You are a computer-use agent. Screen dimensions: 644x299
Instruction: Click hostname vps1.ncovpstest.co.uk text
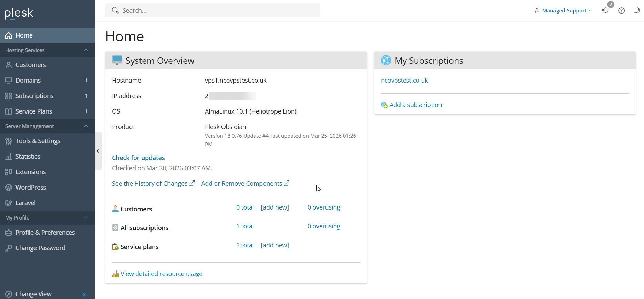[x=236, y=81]
